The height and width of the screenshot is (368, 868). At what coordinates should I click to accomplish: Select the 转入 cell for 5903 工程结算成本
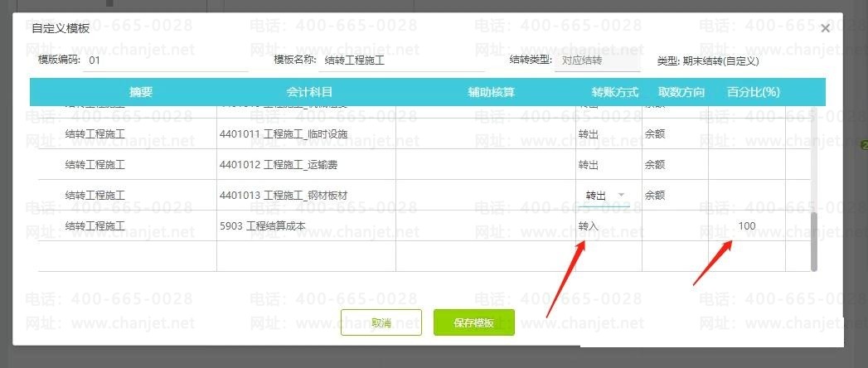coord(609,225)
